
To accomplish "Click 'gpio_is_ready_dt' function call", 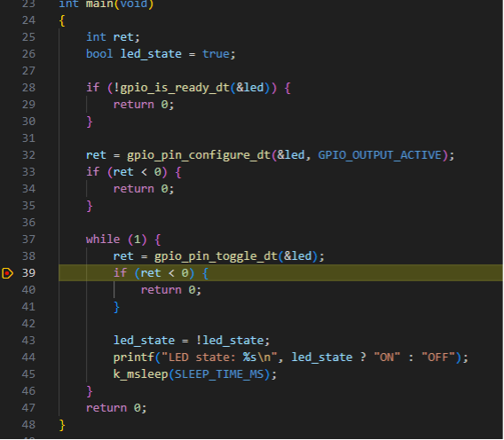I will (x=175, y=88).
